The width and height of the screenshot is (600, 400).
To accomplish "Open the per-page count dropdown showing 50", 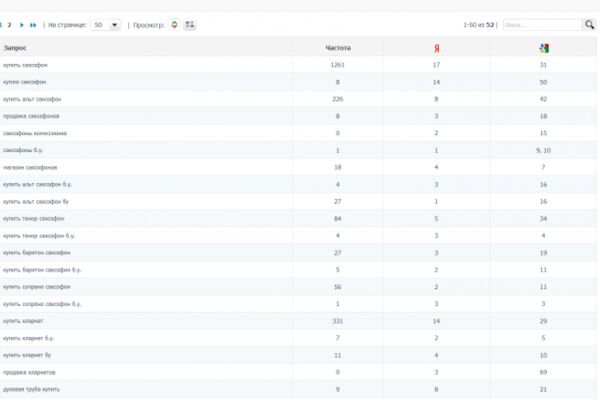I will click(x=106, y=25).
